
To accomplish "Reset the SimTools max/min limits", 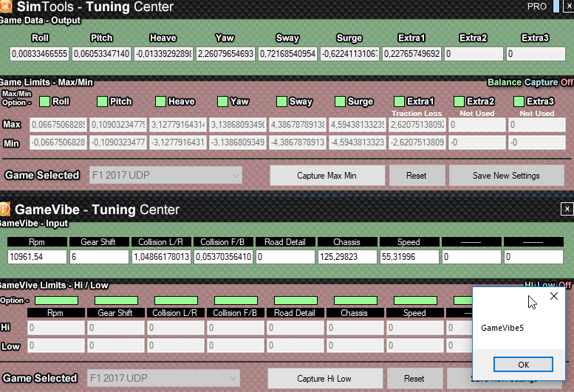I will 417,176.
